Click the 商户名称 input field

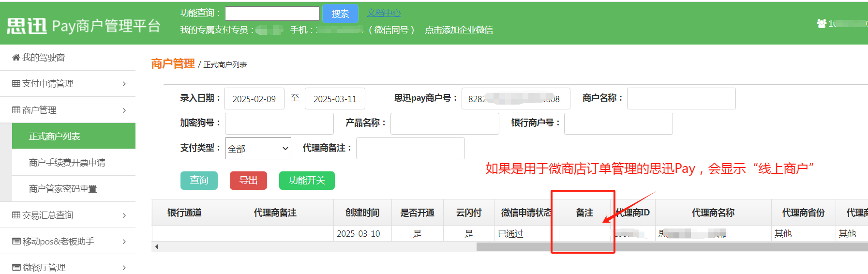tap(681, 99)
